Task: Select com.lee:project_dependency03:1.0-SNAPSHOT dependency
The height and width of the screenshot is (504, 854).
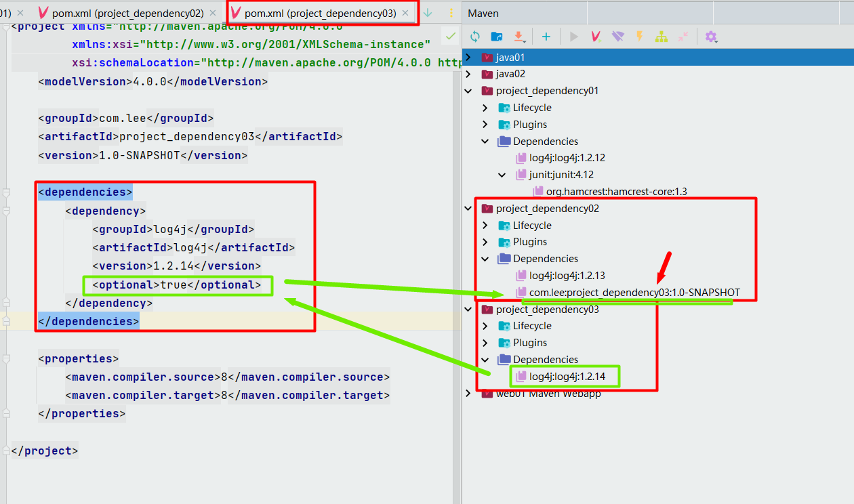Action: (x=634, y=293)
